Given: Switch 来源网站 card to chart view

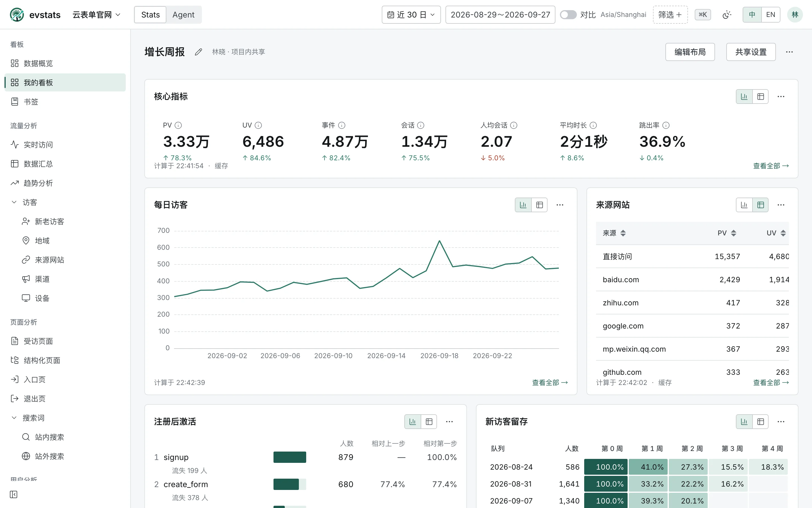Looking at the screenshot, I should pos(744,205).
